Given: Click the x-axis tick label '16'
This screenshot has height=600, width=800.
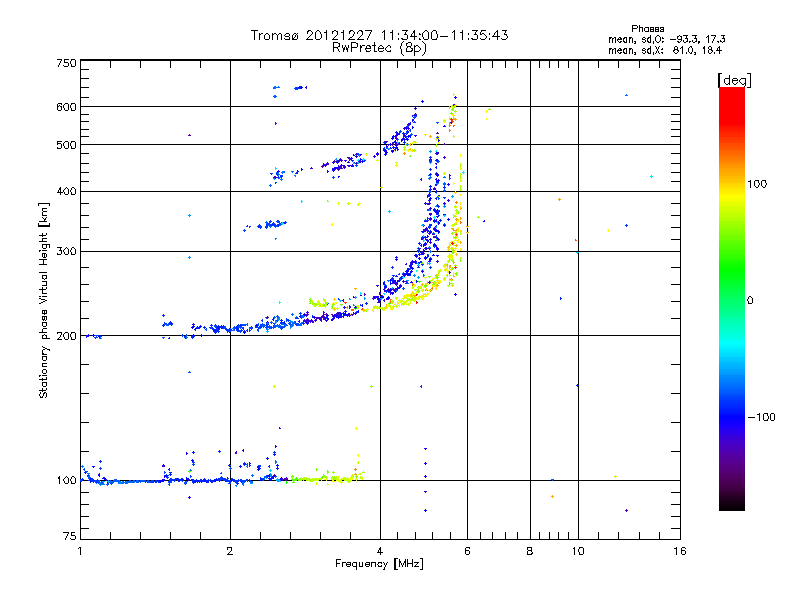Looking at the screenshot, I should 680,551.
